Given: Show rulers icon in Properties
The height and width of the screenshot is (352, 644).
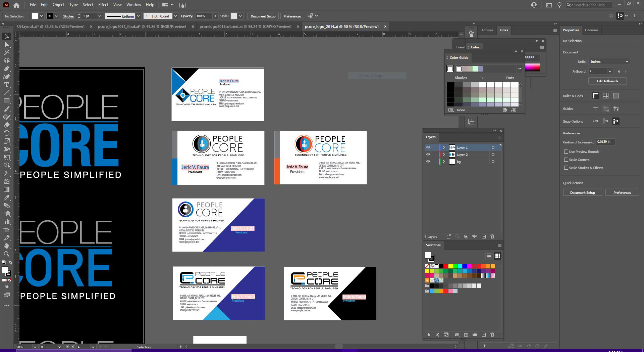Looking at the screenshot, I should click(x=596, y=96).
